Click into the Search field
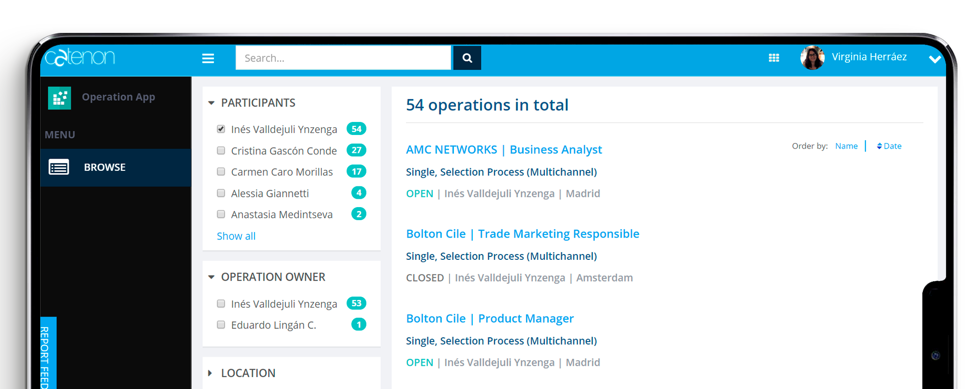The width and height of the screenshot is (980, 389). 343,58
